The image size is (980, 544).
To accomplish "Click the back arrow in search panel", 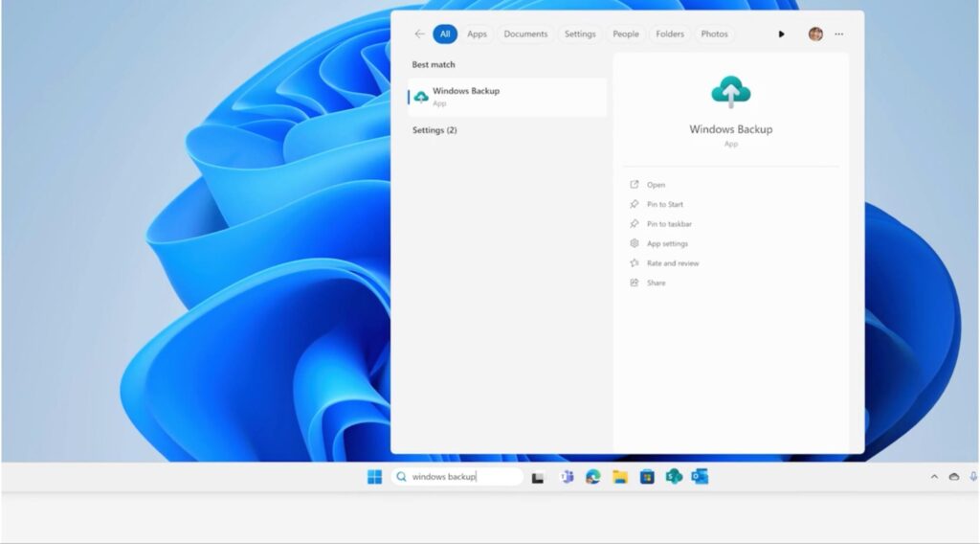I will tap(419, 34).
